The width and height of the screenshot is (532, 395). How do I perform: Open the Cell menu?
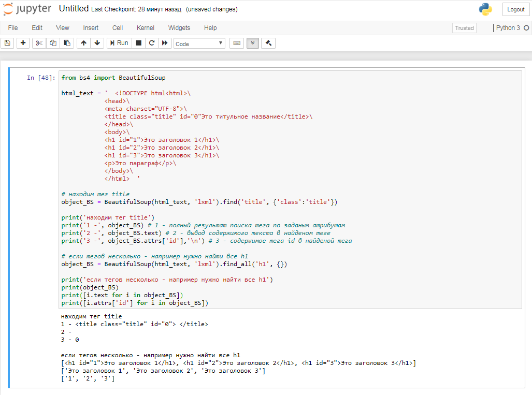pyautogui.click(x=118, y=28)
